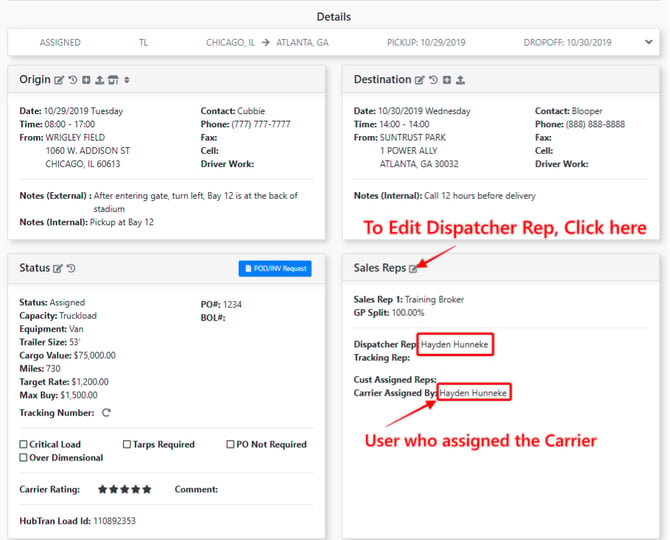Click the POD/INV Request button
Screen dimensions: 670x540
(x=275, y=268)
